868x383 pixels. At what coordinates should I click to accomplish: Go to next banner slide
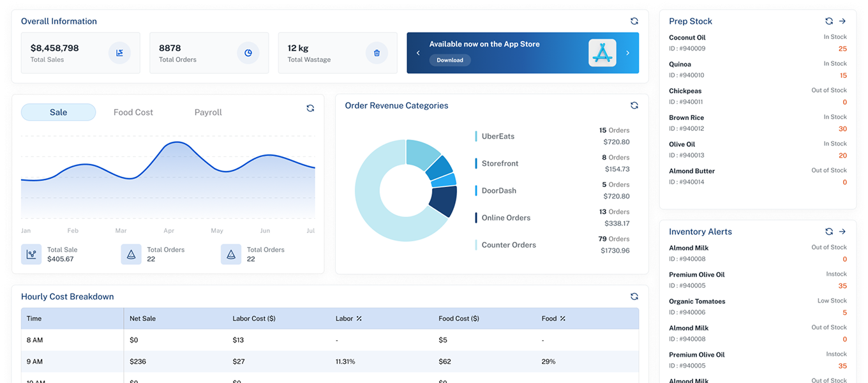tap(627, 53)
